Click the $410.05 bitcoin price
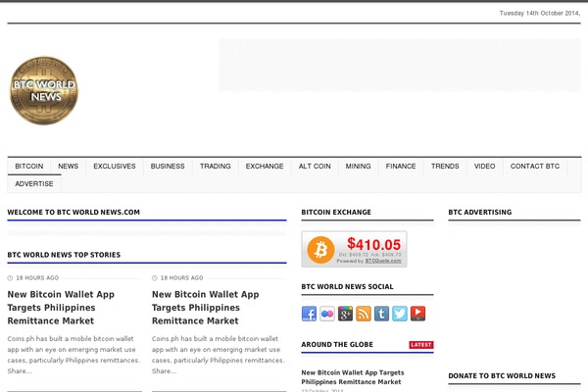 374,245
